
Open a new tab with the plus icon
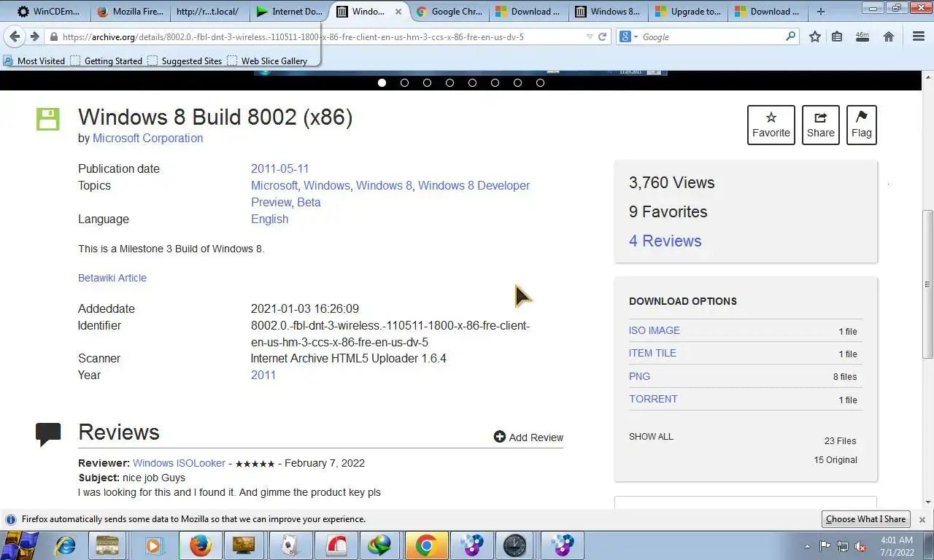coord(821,12)
